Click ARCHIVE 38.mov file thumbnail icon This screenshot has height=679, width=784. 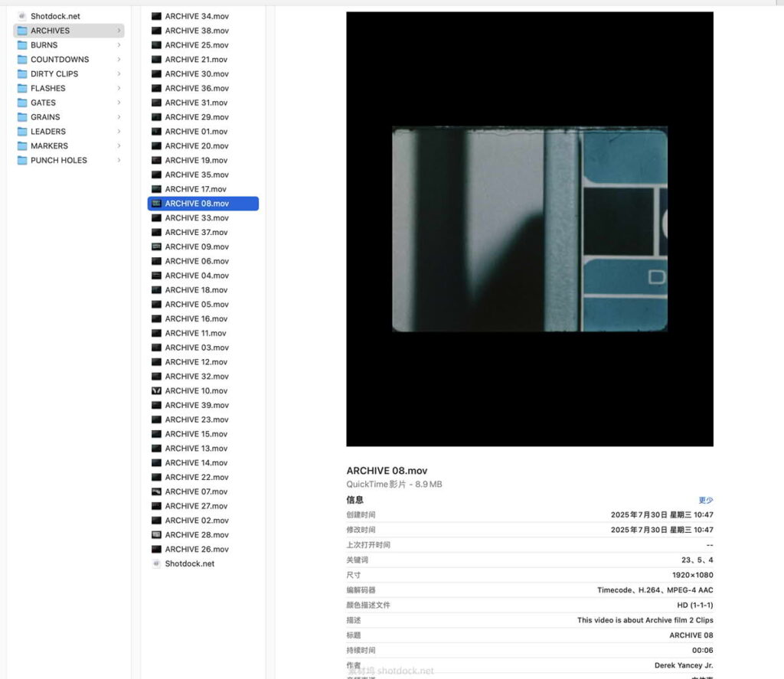[156, 31]
